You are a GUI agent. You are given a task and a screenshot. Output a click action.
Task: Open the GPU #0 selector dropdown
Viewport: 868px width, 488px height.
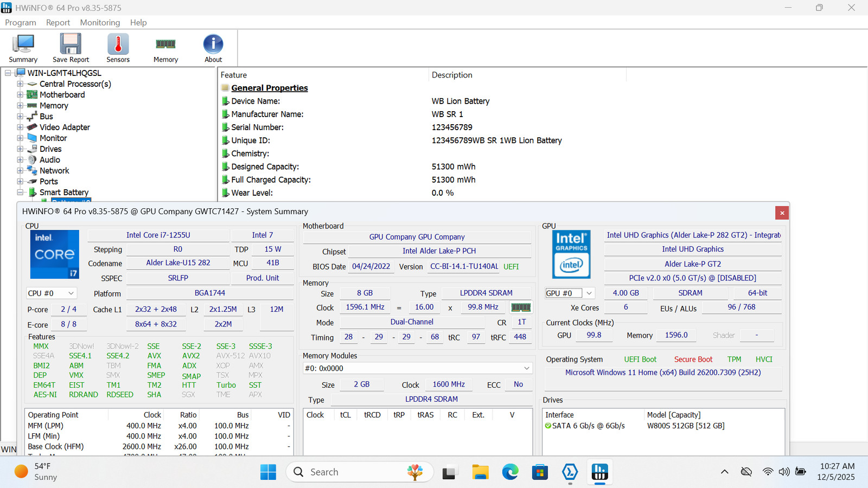point(570,293)
